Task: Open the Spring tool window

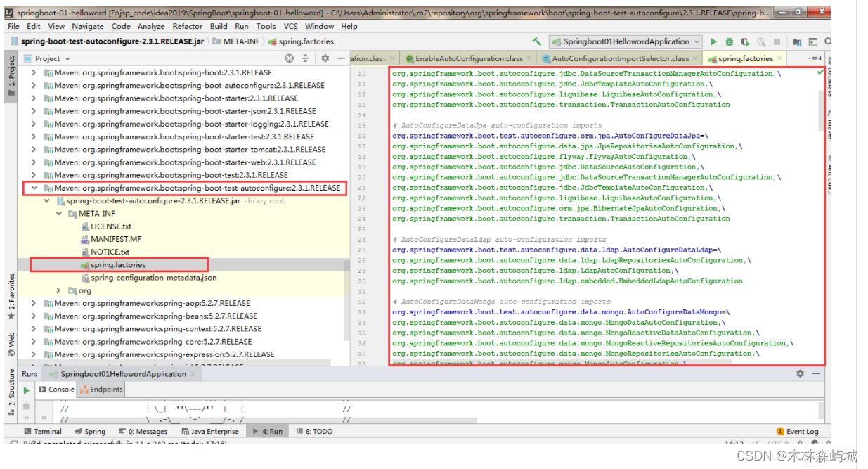Action: tap(90, 432)
